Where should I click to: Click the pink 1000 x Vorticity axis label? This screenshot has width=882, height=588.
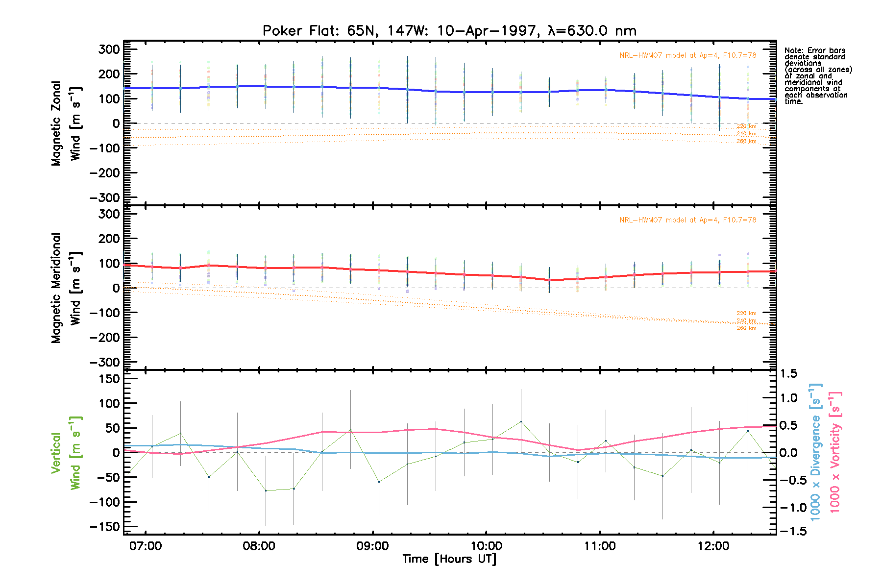pos(834,453)
